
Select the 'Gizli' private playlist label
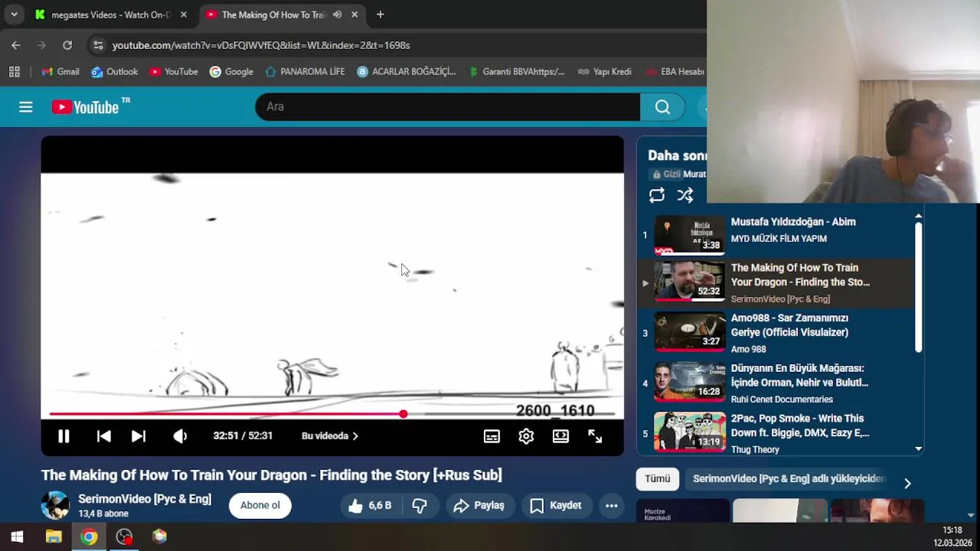(667, 174)
